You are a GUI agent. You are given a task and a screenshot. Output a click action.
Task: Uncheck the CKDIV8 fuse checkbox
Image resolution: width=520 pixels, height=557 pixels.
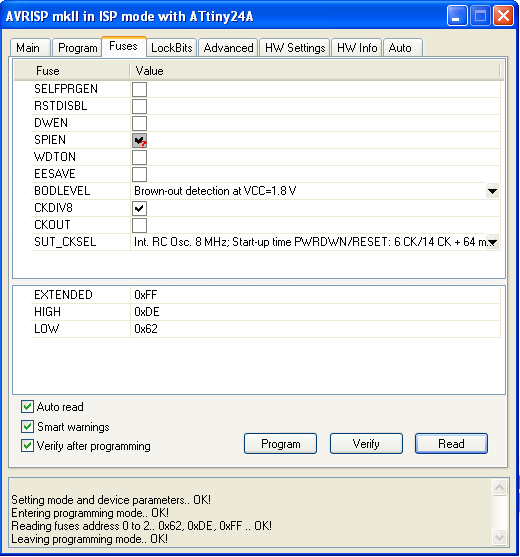tap(139, 209)
